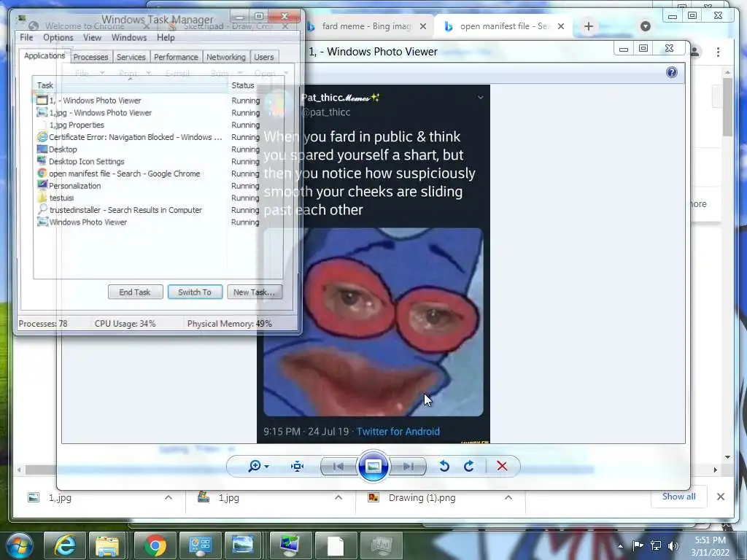The image size is (747, 560).
Task: Expand options for first 1.jpg download
Action: tap(169, 497)
